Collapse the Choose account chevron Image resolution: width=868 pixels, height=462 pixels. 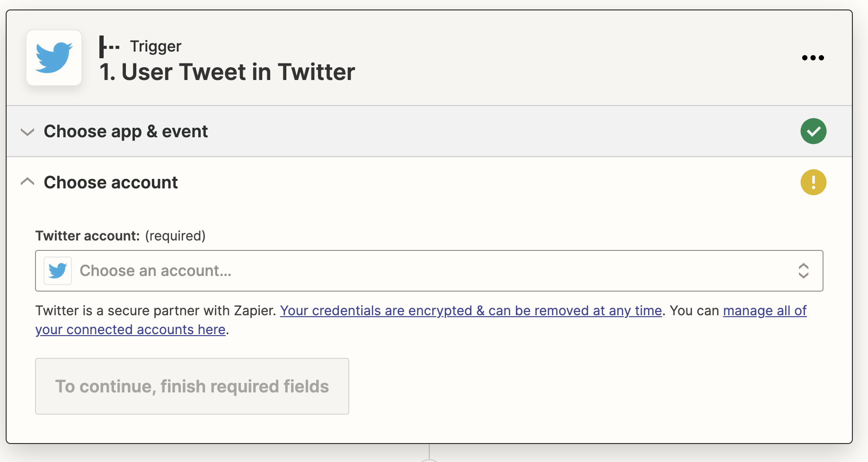coord(27,182)
